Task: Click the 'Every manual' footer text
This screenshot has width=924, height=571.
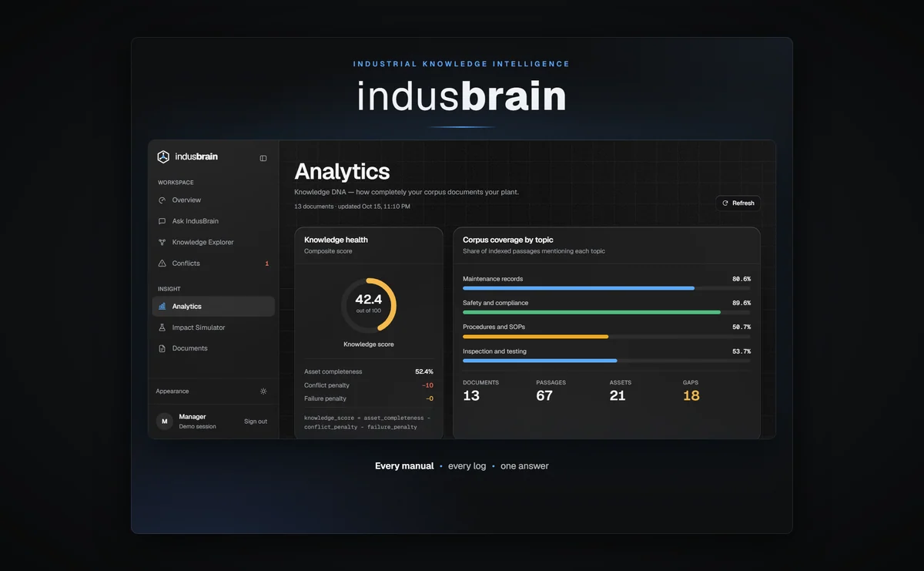Action: click(404, 466)
